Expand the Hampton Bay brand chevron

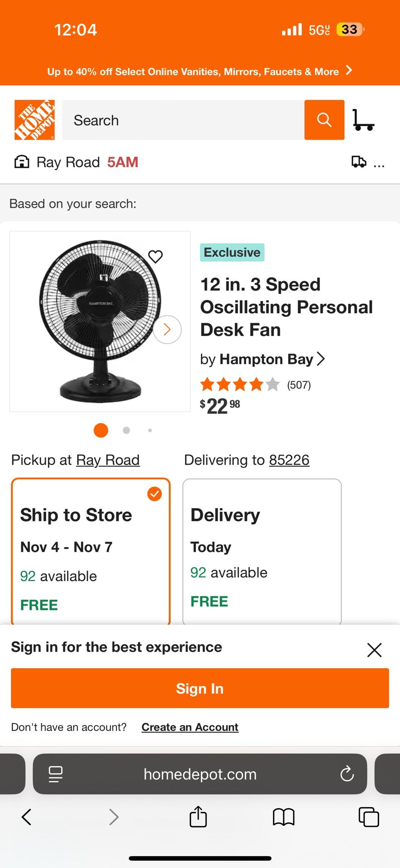[x=321, y=359]
